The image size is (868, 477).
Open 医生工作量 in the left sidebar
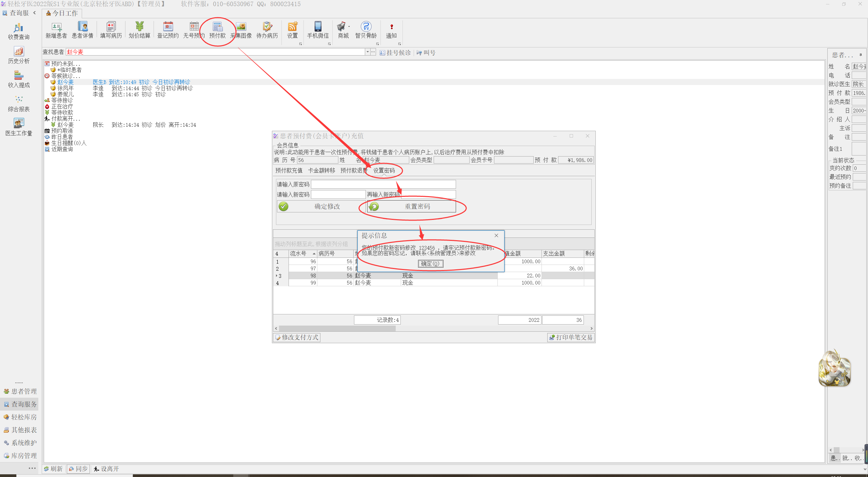19,128
